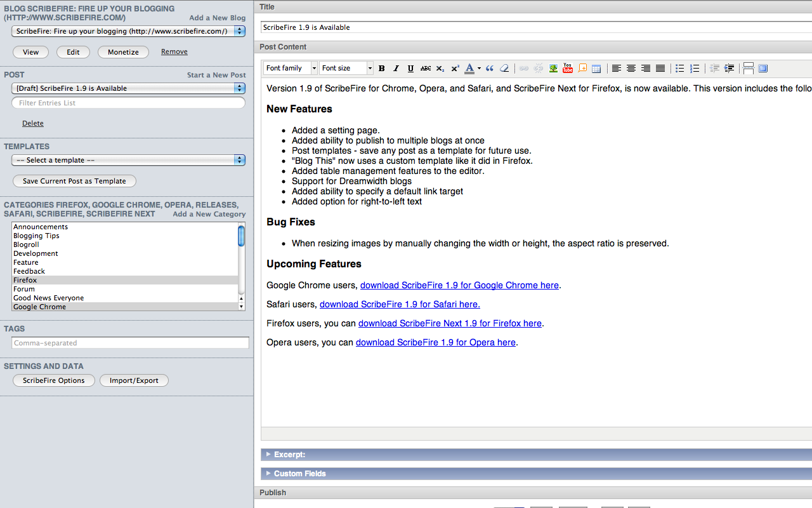Click the Import/Export button

(134, 380)
